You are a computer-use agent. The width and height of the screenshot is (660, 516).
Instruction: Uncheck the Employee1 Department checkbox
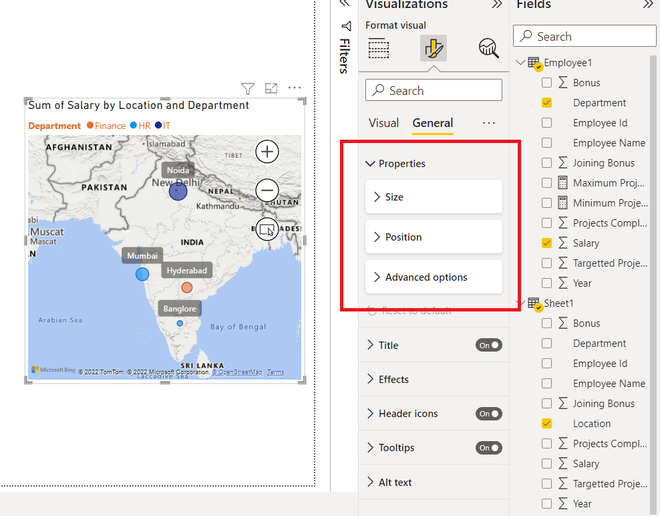coord(546,103)
